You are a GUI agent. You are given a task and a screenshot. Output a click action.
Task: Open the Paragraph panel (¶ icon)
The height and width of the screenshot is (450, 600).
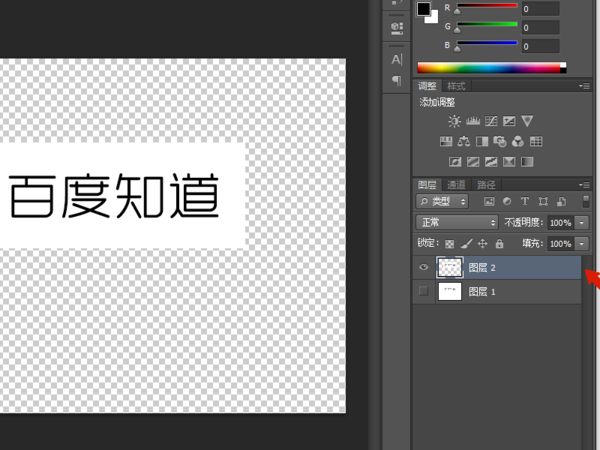pyautogui.click(x=397, y=80)
